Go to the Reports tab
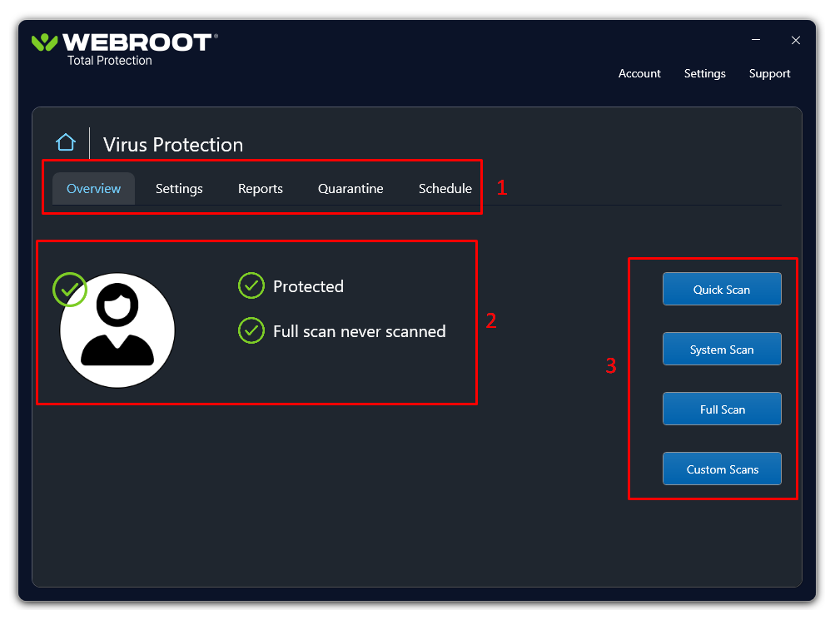Viewport: 840px width, 620px height. tap(261, 189)
